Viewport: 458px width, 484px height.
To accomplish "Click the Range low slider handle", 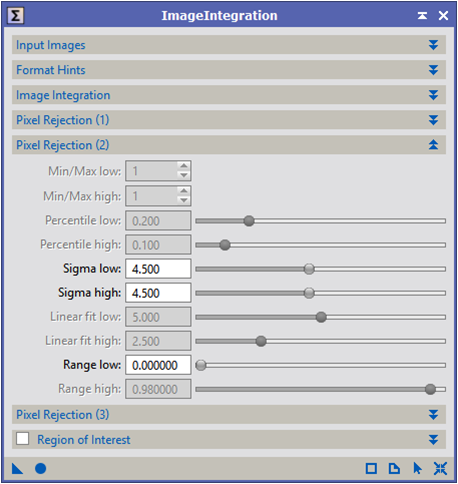I will (201, 365).
